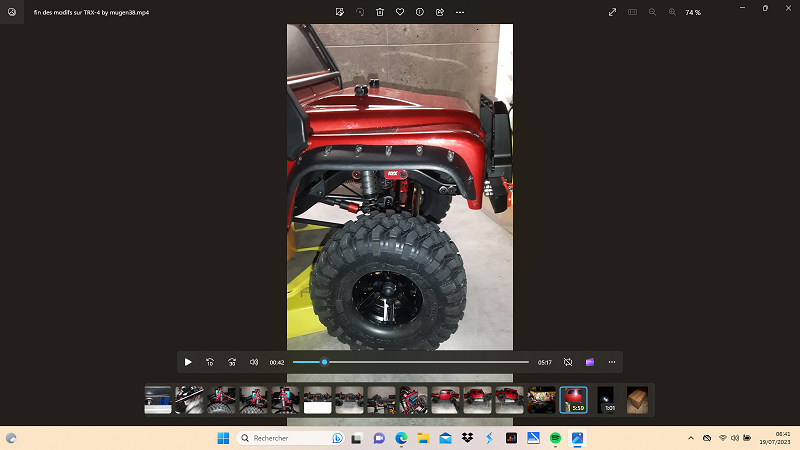The width and height of the screenshot is (800, 450).
Task: Skip back 10 seconds
Action: tap(210, 362)
